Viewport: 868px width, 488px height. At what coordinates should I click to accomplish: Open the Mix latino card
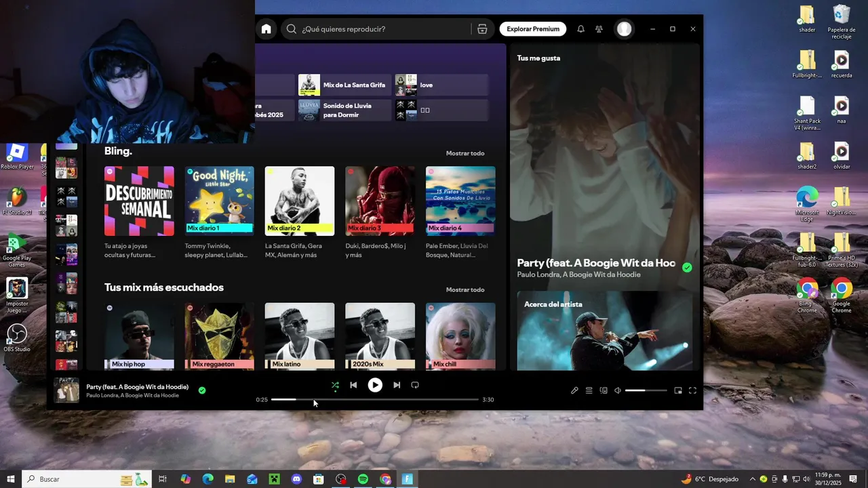[300, 336]
